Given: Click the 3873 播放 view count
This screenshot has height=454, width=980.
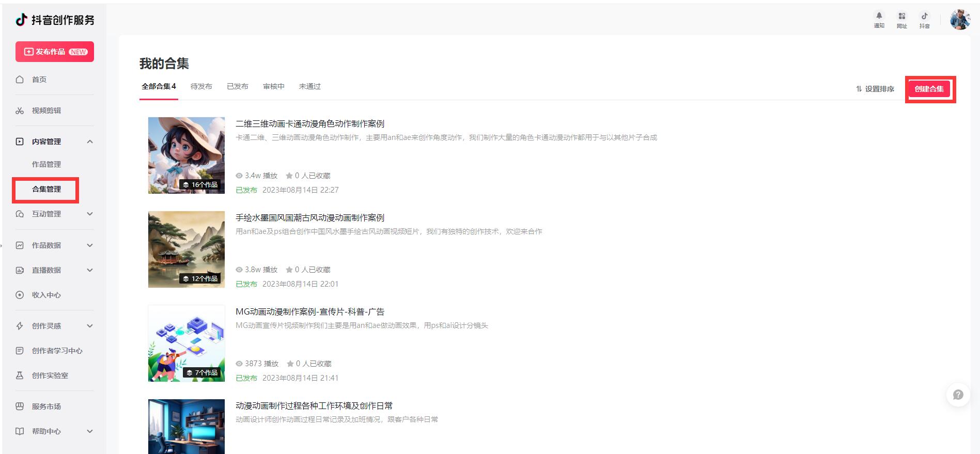Looking at the screenshot, I should (257, 364).
